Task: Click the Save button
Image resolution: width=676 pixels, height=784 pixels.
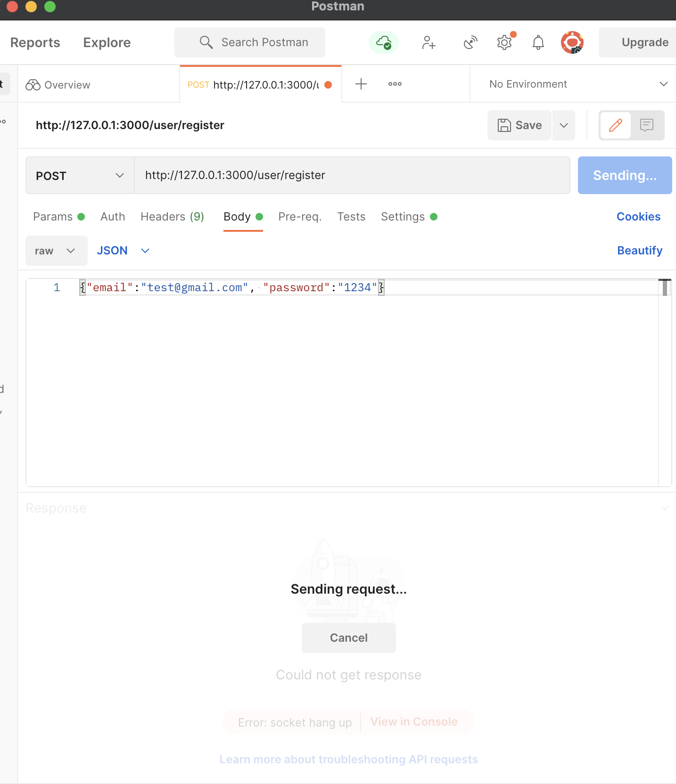Action: (519, 125)
